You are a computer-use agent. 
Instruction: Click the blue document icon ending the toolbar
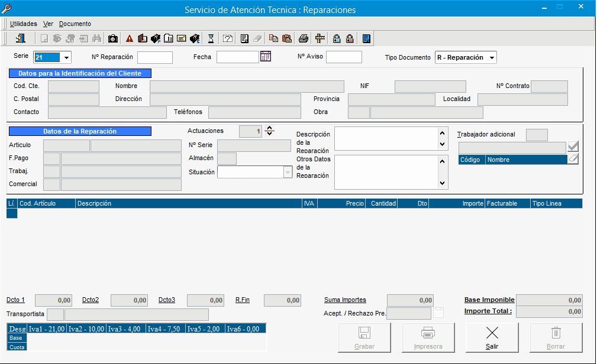(x=366, y=38)
